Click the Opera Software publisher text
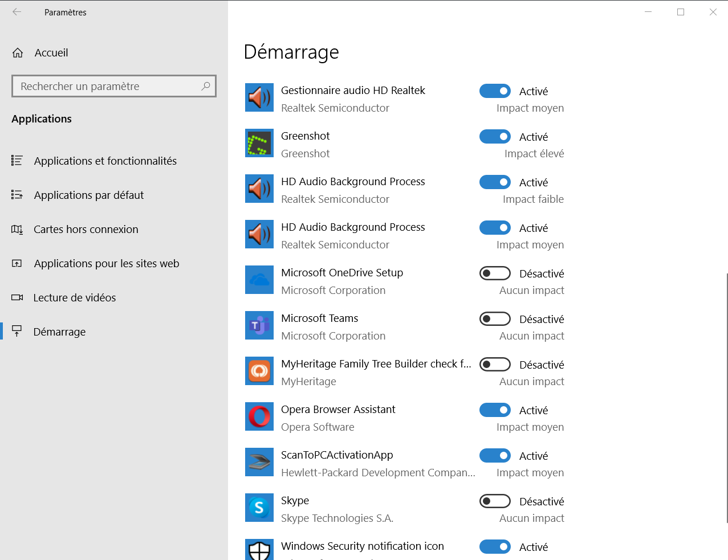 pos(318,427)
